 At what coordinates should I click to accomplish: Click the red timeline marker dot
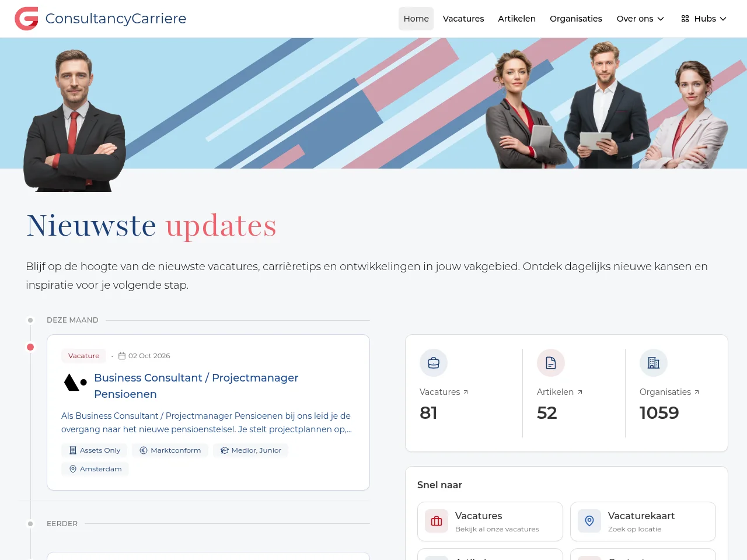[30, 347]
